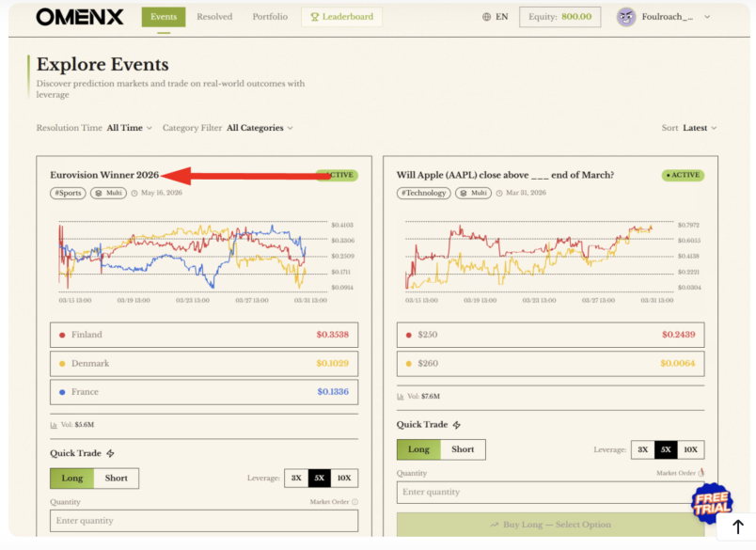Screen dimensions: 756x550
Task: Click the OMENX logo
Action: coord(82,17)
